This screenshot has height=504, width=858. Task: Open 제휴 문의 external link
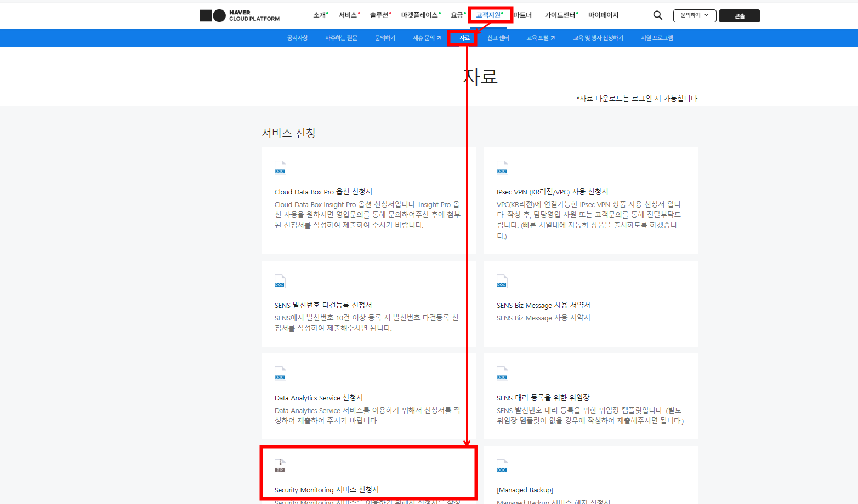click(x=427, y=38)
